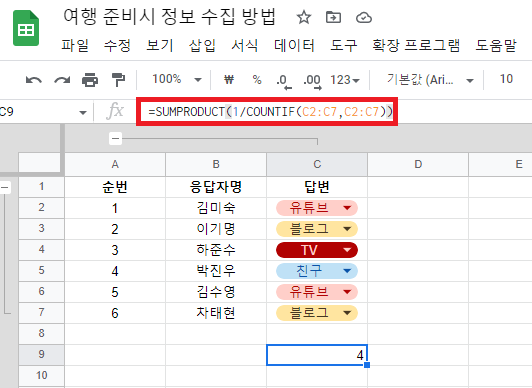Viewport: 532px width, 388px height.
Task: Select column B header
Action: [216, 164]
